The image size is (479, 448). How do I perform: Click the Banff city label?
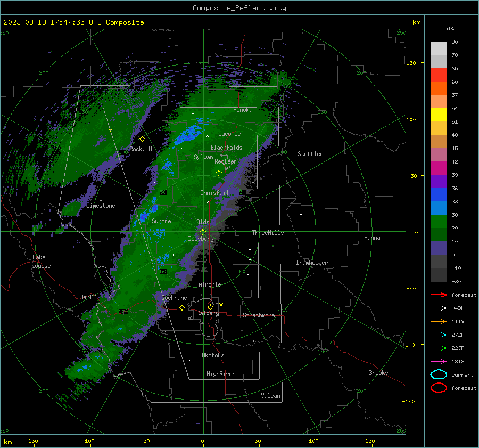coord(88,297)
